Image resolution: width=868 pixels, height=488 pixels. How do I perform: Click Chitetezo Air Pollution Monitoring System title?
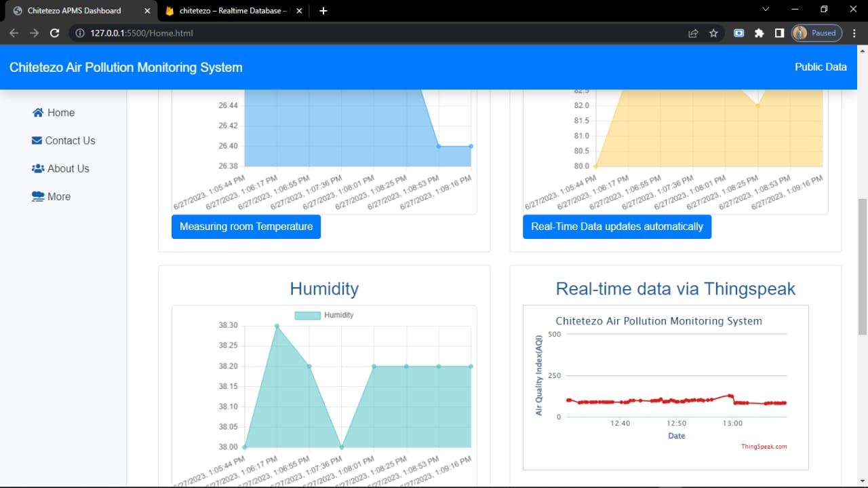click(125, 67)
